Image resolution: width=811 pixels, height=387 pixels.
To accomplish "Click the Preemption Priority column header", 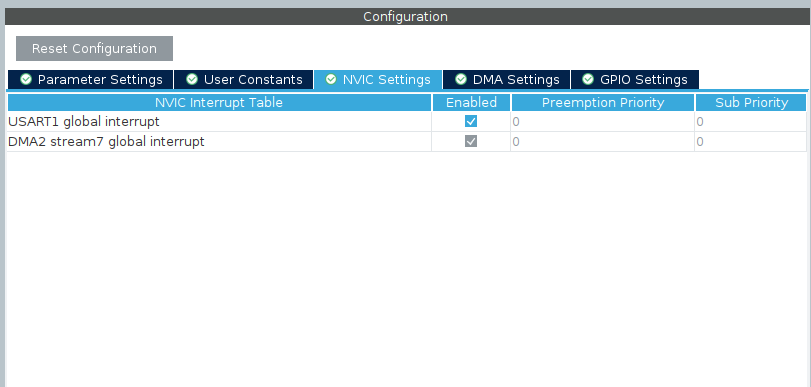I will 603,102.
